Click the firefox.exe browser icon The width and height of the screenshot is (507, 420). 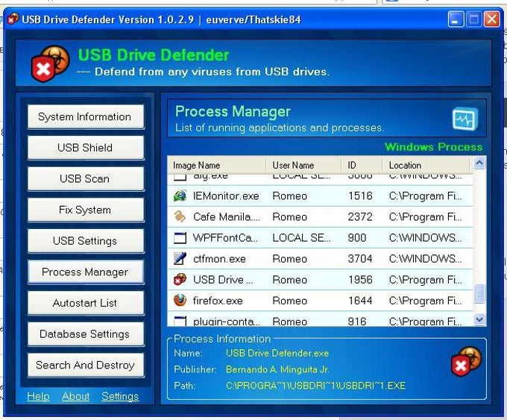point(180,301)
